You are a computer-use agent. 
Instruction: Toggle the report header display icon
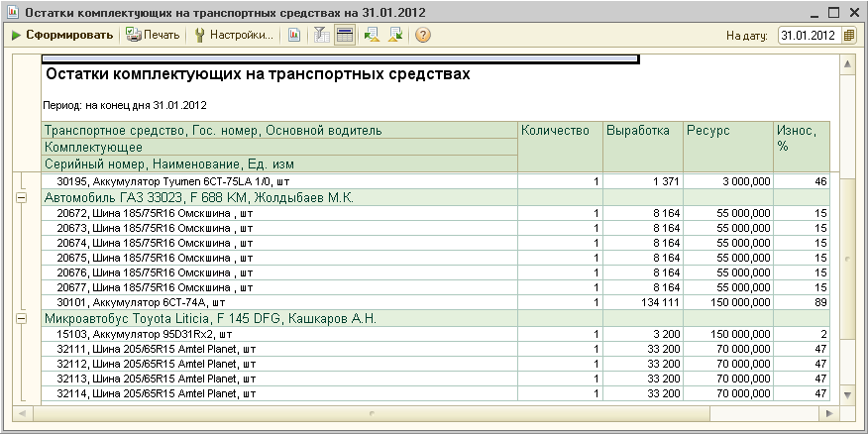click(345, 35)
